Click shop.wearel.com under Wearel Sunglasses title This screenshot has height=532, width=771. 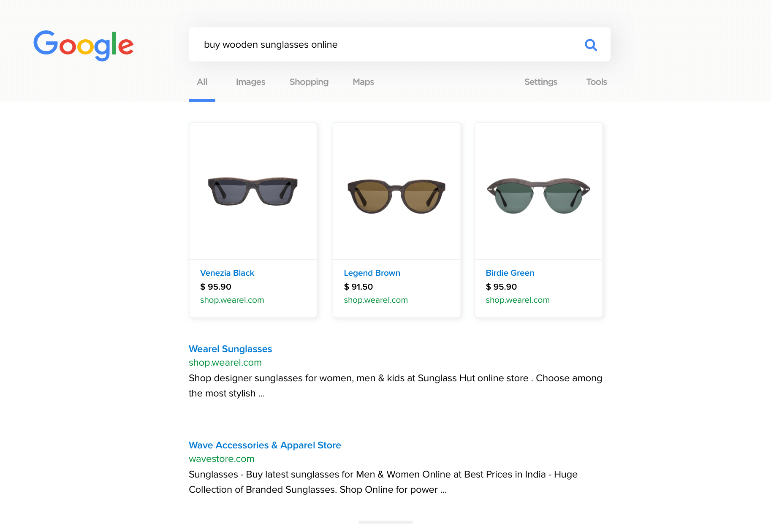pos(225,362)
